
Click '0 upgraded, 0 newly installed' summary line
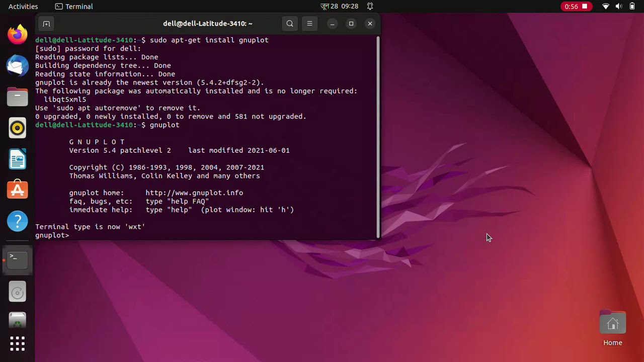tap(171, 117)
